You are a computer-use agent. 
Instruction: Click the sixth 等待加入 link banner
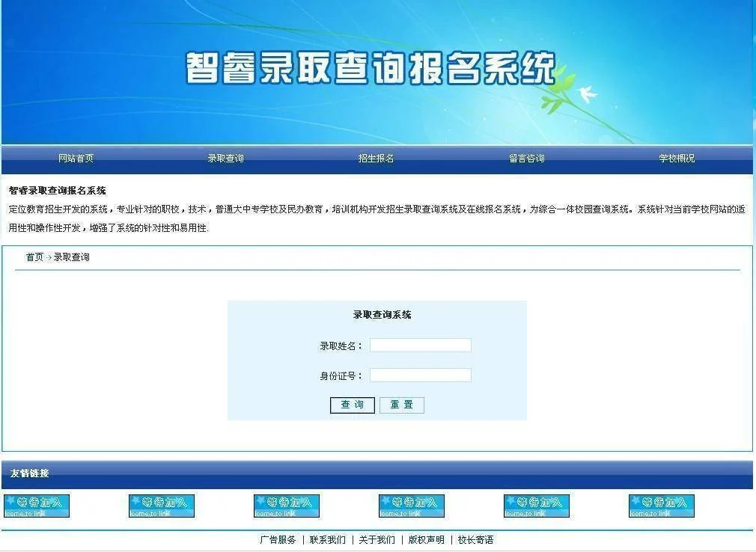662,506
